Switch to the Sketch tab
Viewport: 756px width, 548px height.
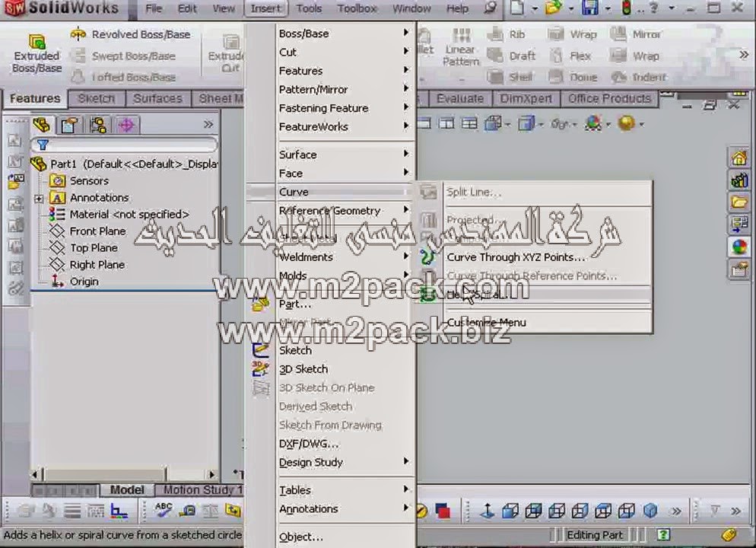pyautogui.click(x=97, y=98)
